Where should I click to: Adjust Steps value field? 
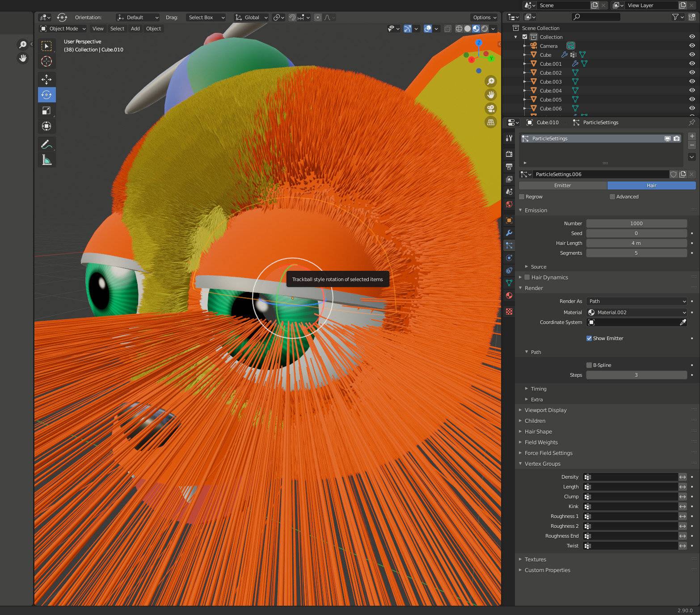(x=637, y=375)
